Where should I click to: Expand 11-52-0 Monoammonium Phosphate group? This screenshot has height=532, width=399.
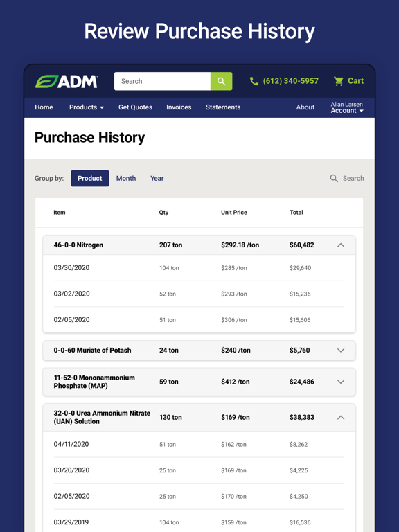coord(341,382)
